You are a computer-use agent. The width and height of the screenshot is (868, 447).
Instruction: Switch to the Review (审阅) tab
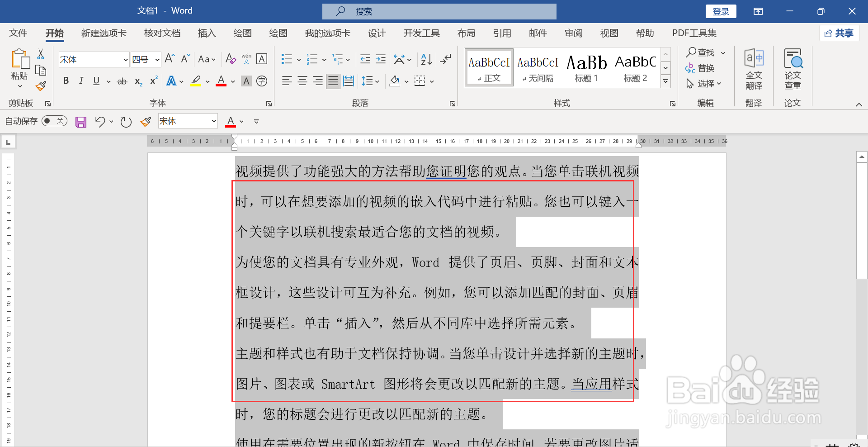(x=573, y=33)
